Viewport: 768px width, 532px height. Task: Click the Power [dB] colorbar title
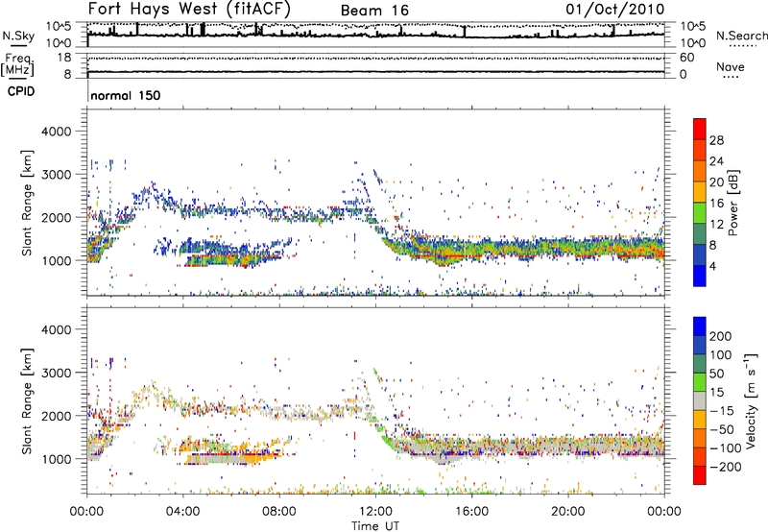(732, 203)
